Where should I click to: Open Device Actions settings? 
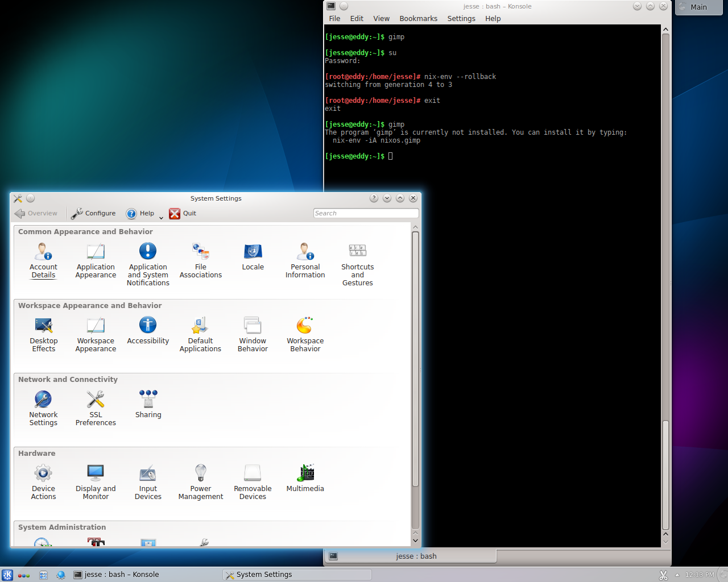point(43,482)
